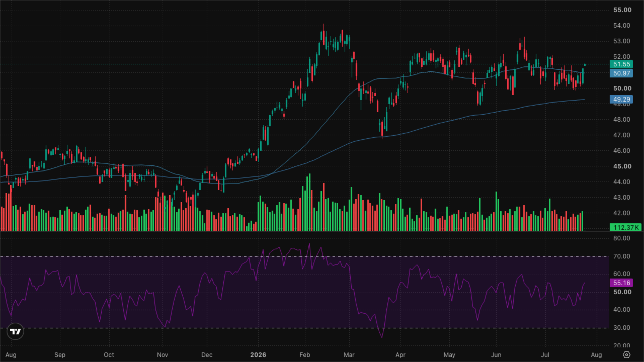Click the 70.00 RSI overbought level label
Image resolution: width=644 pixels, height=362 pixels.
pyautogui.click(x=622, y=256)
